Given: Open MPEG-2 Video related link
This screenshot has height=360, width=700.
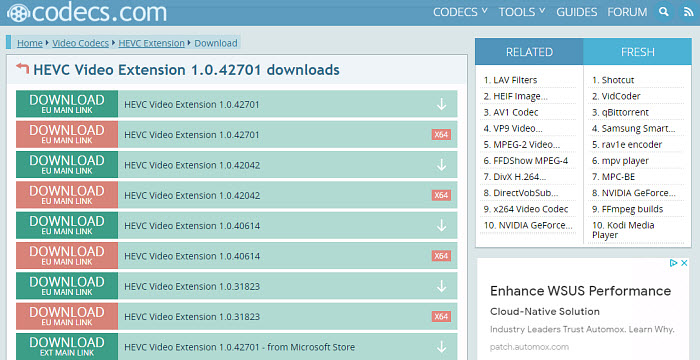Looking at the screenshot, I should (526, 144).
